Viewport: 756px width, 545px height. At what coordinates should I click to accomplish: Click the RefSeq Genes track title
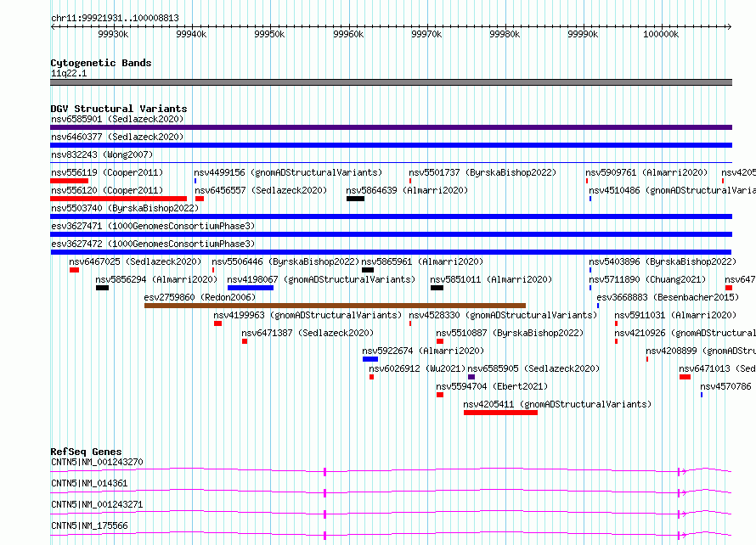[x=86, y=452]
